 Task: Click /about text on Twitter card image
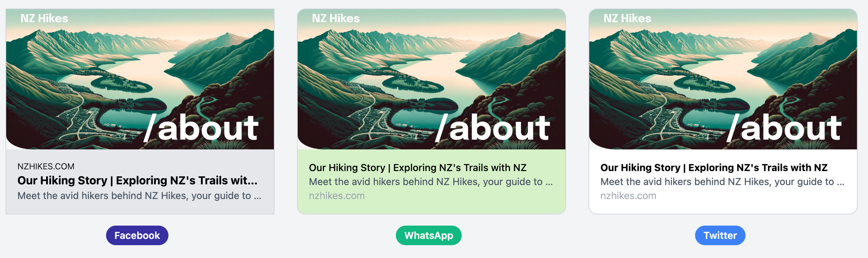point(784,128)
